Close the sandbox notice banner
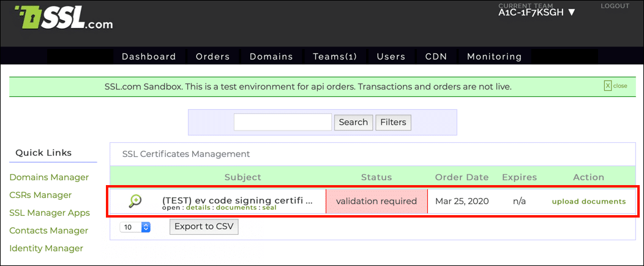 [x=616, y=86]
